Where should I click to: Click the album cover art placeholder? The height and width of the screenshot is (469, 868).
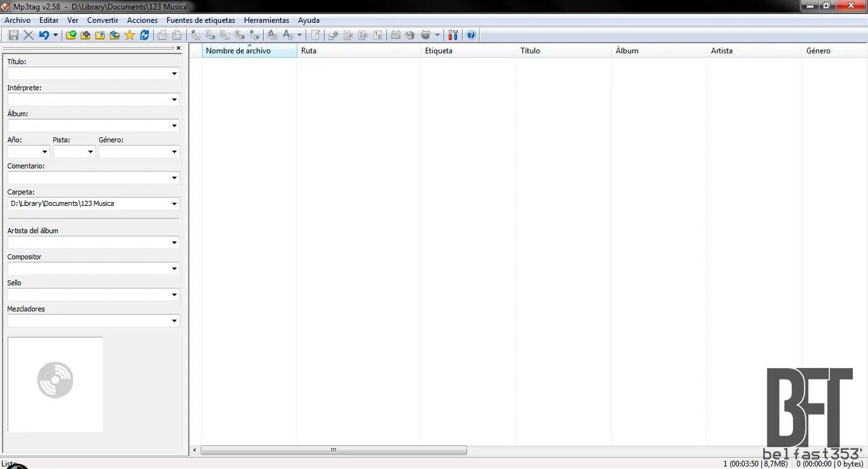click(55, 384)
